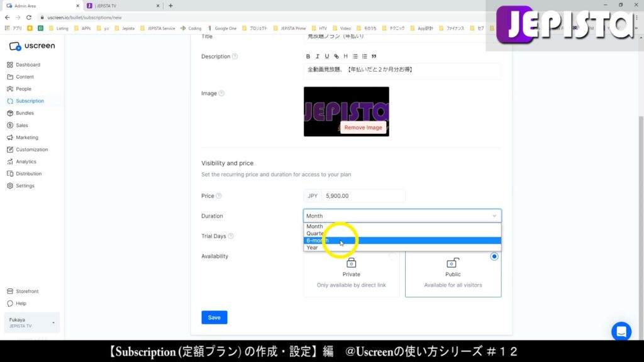Toggle underline in description toolbar
The image size is (644, 362).
(x=326, y=56)
